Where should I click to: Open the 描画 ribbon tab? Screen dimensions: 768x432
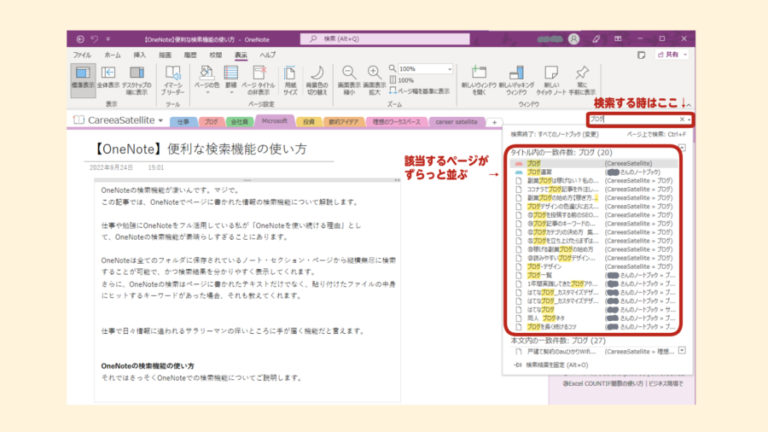point(165,55)
